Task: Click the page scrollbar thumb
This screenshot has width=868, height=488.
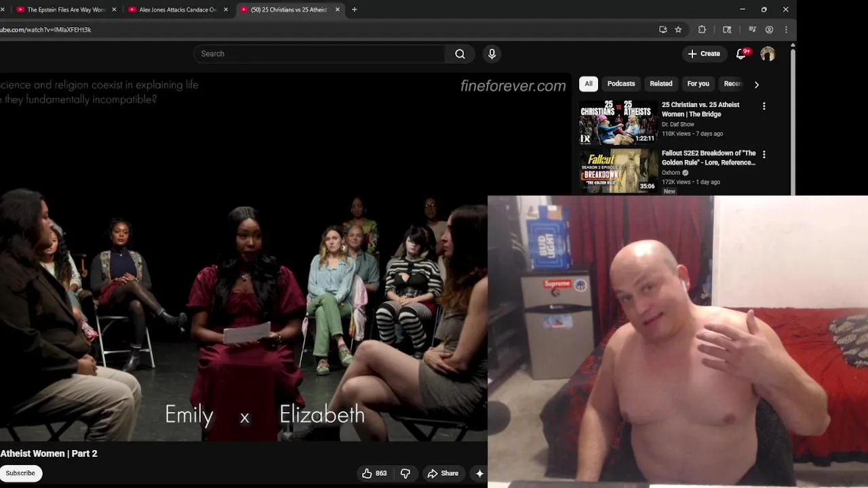Action: point(793,122)
